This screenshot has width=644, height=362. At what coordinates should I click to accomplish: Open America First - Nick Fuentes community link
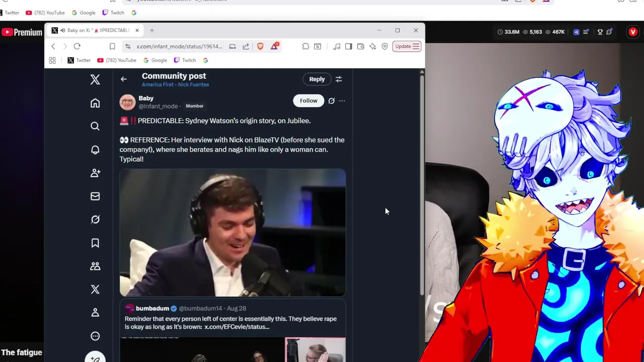[x=175, y=84]
